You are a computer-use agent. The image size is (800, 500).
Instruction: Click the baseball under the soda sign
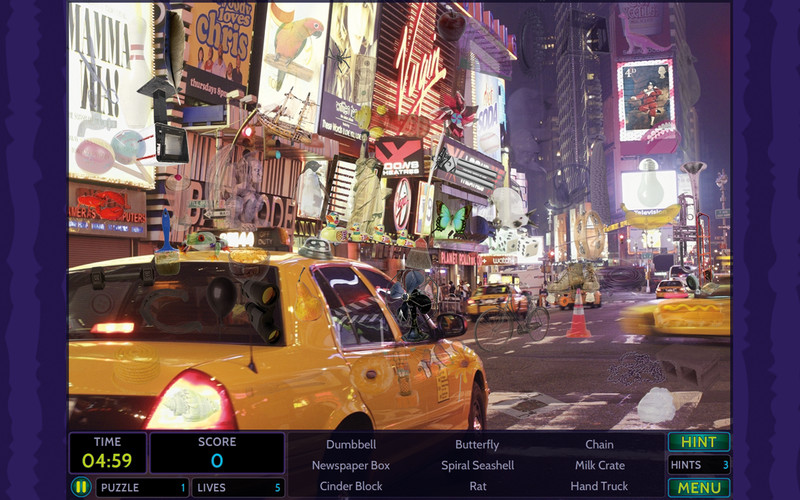(491, 143)
